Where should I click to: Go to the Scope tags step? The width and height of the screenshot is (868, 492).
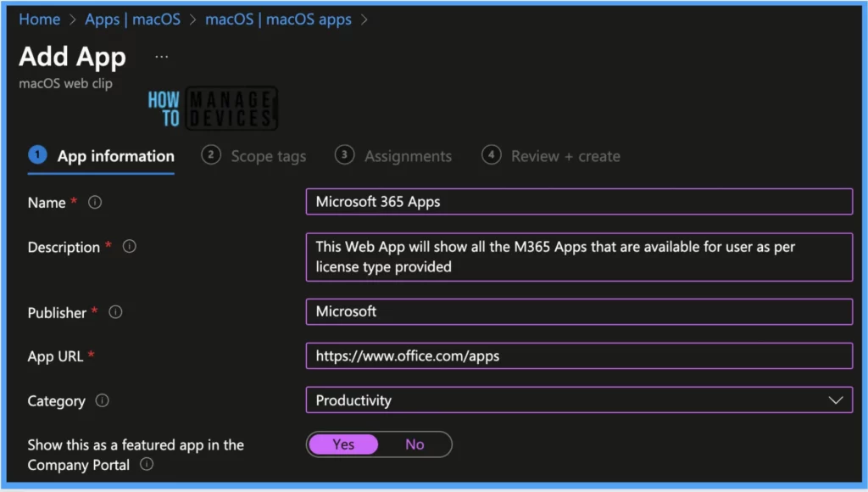[253, 156]
